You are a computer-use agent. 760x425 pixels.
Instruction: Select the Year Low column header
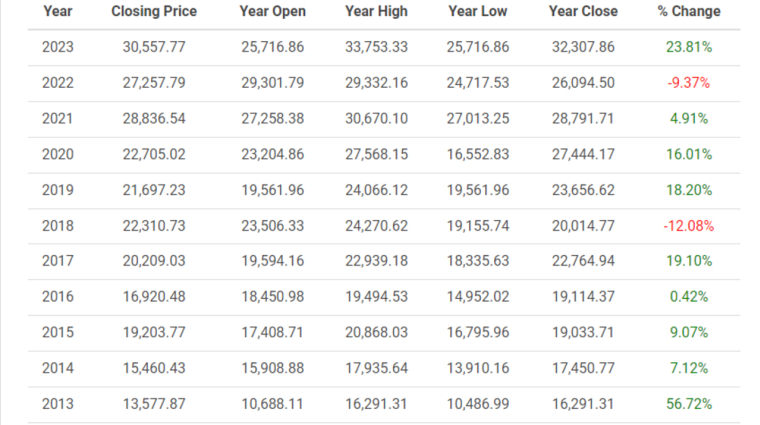[x=478, y=12]
